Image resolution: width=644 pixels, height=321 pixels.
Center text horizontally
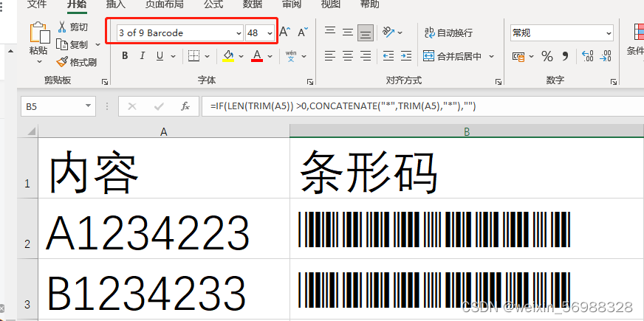pyautogui.click(x=348, y=56)
